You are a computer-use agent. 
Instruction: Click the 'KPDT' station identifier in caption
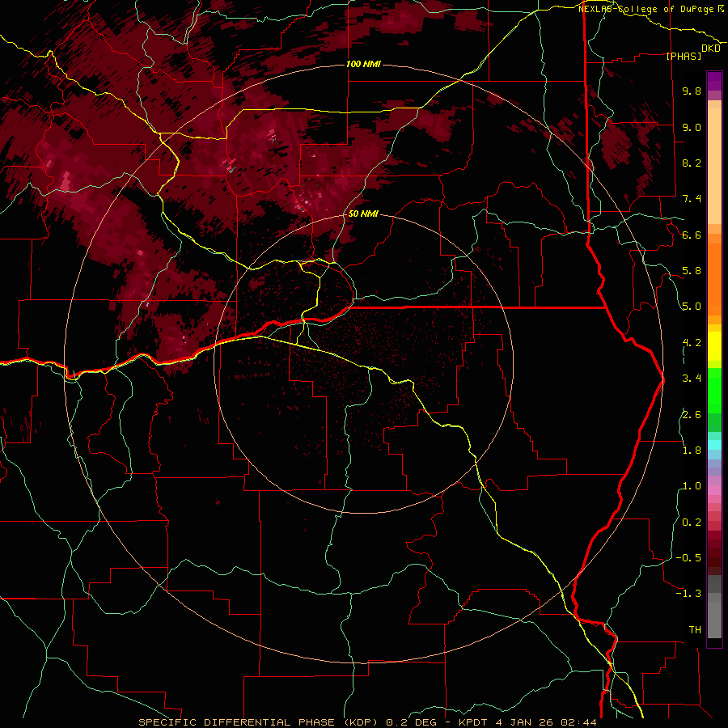click(473, 722)
